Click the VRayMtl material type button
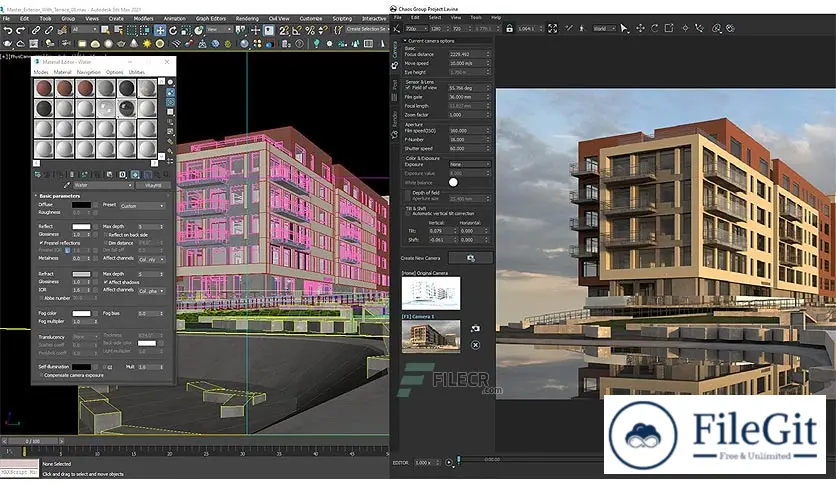Image resolution: width=836 pixels, height=484 pixels. 153,185
